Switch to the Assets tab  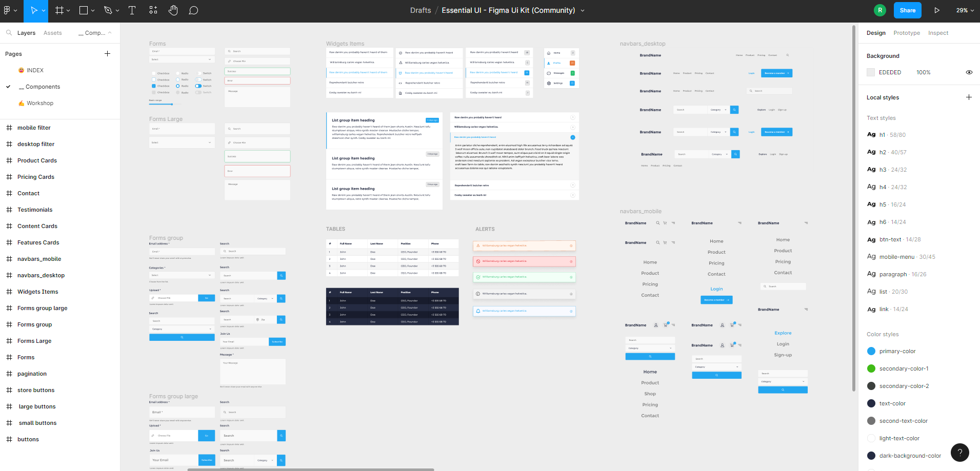tap(52, 32)
